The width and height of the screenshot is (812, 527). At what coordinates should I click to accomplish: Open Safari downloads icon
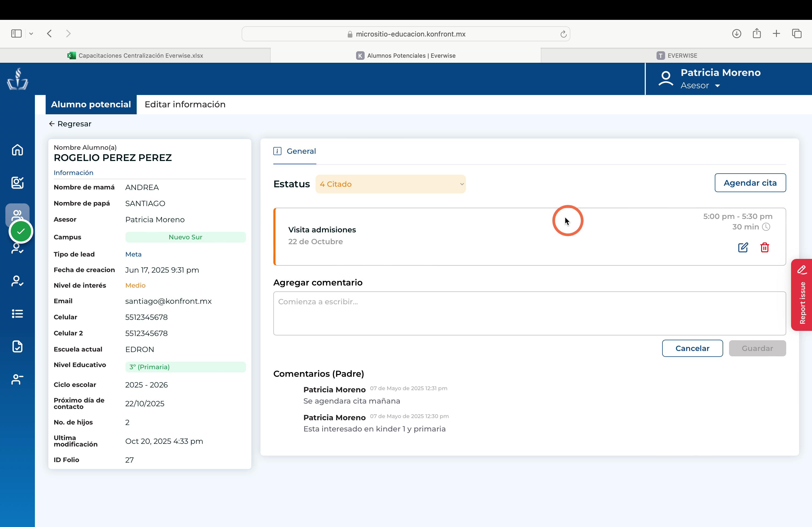(x=737, y=33)
